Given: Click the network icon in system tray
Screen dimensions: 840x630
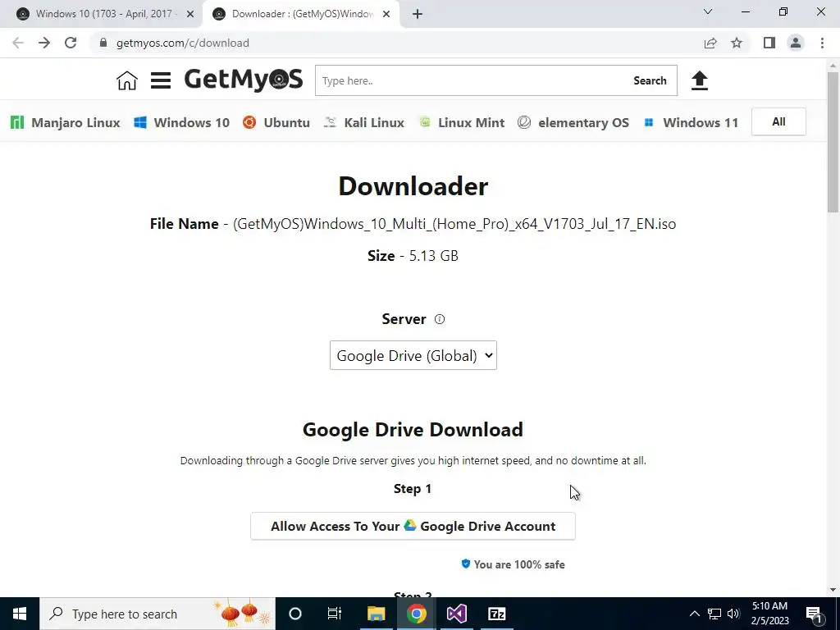Looking at the screenshot, I should [714, 614].
